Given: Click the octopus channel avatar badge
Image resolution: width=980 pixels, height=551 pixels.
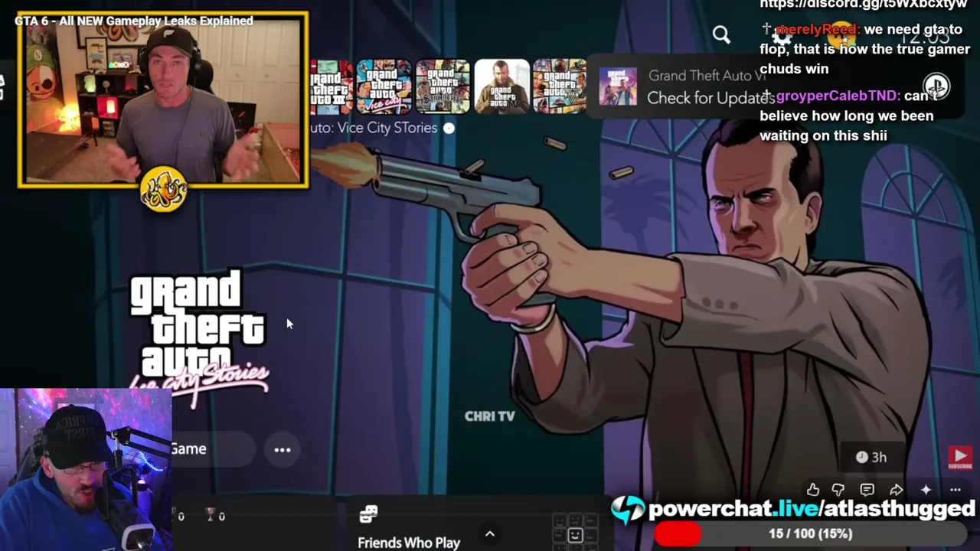Looking at the screenshot, I should pyautogui.click(x=163, y=188).
